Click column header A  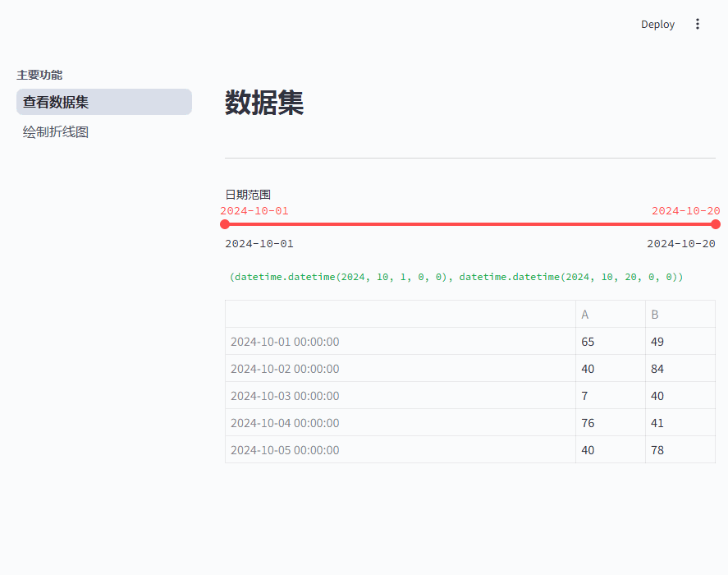coord(611,315)
